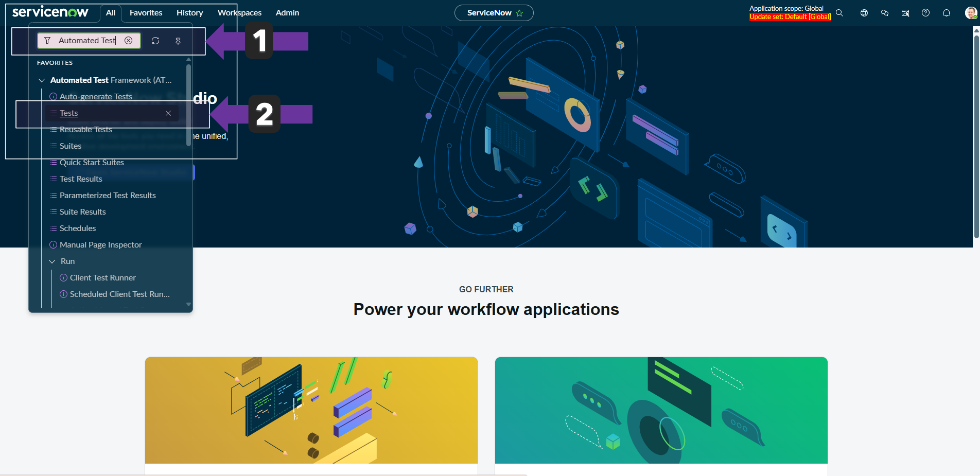Open the Workspaces menu
This screenshot has width=980, height=476.
pos(239,13)
